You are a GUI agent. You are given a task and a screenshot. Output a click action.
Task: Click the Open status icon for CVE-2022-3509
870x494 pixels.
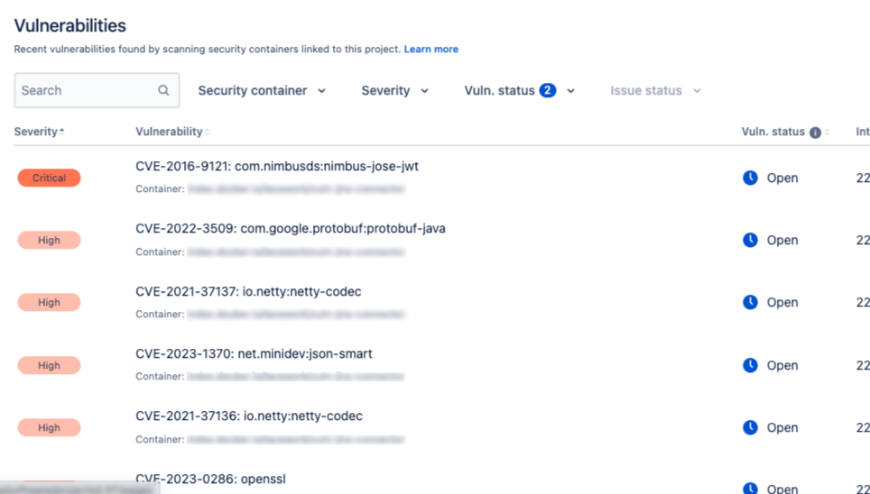pos(750,240)
